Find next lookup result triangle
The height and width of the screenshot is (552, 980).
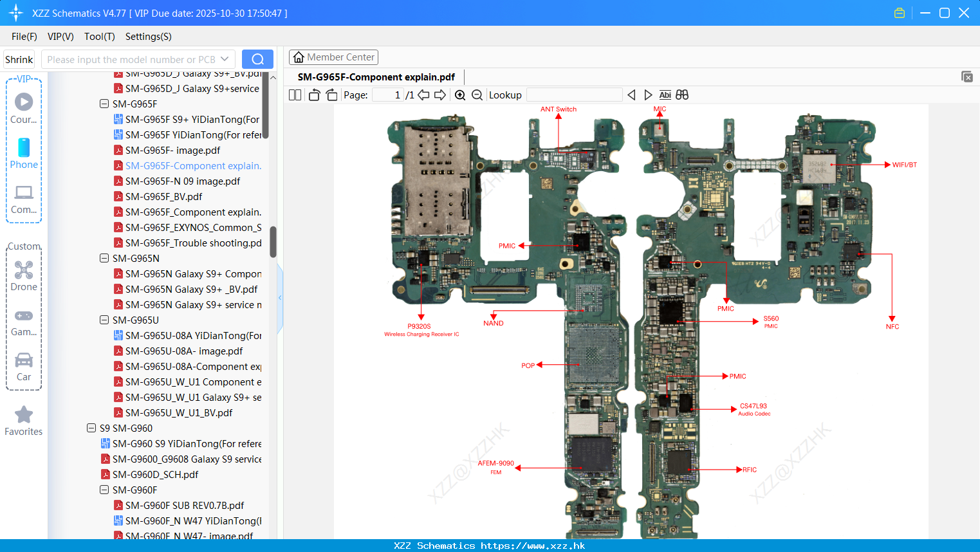coord(648,95)
